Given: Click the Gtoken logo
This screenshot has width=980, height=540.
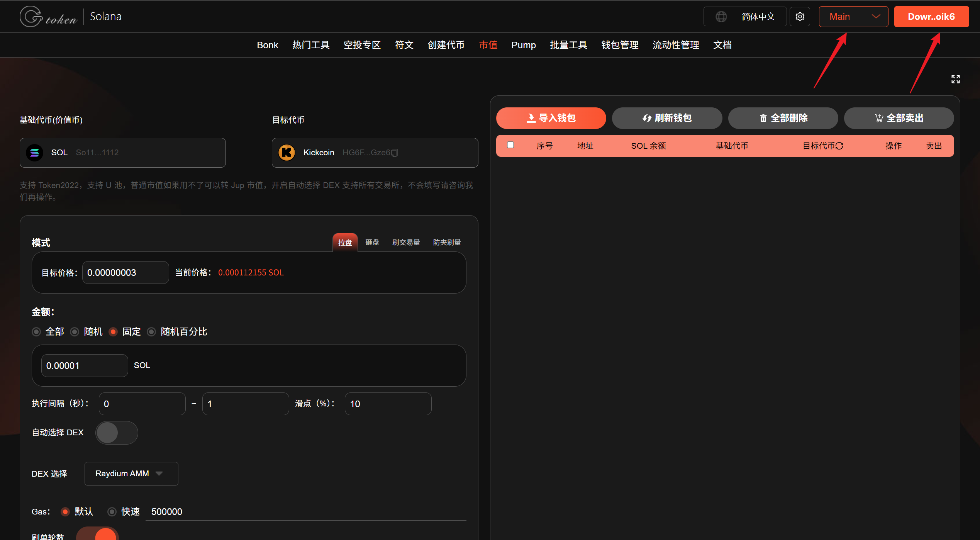Looking at the screenshot, I should (x=49, y=17).
